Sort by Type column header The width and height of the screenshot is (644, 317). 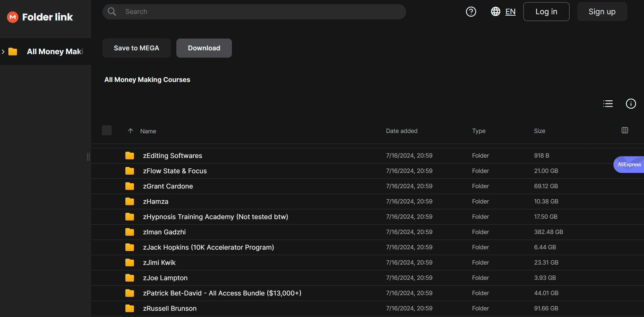click(x=479, y=131)
